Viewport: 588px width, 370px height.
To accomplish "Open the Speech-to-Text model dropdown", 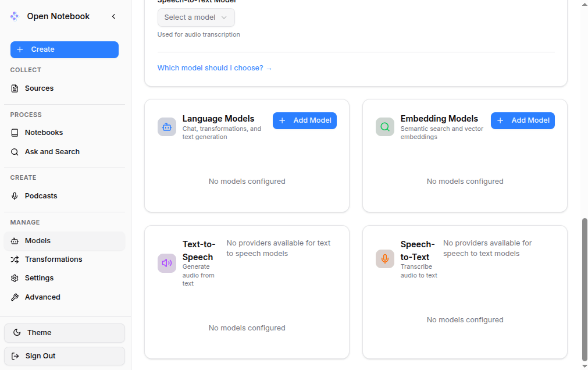I will (x=196, y=17).
